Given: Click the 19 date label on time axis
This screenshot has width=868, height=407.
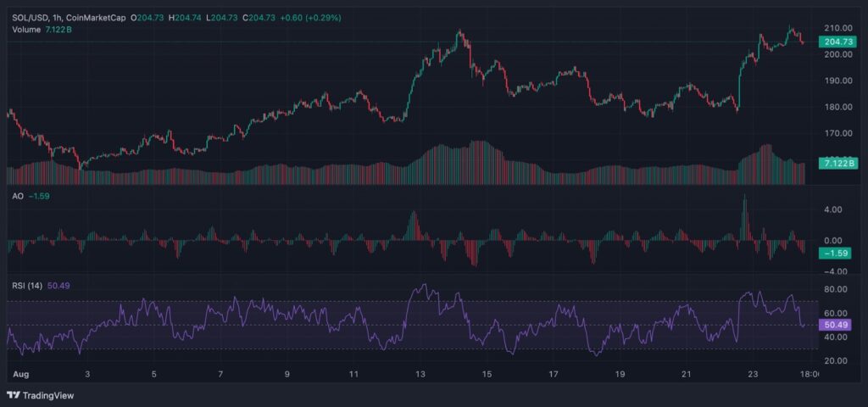Looking at the screenshot, I should pos(620,374).
